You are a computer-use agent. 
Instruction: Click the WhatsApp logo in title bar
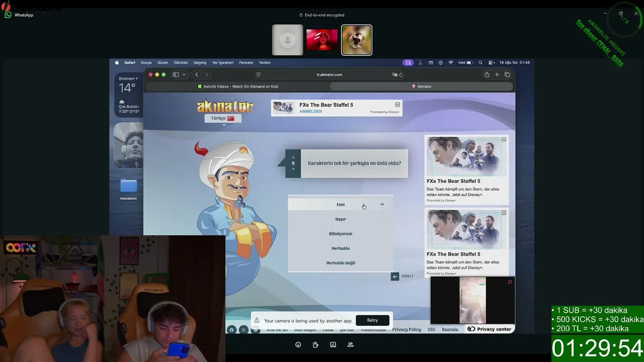(8, 15)
